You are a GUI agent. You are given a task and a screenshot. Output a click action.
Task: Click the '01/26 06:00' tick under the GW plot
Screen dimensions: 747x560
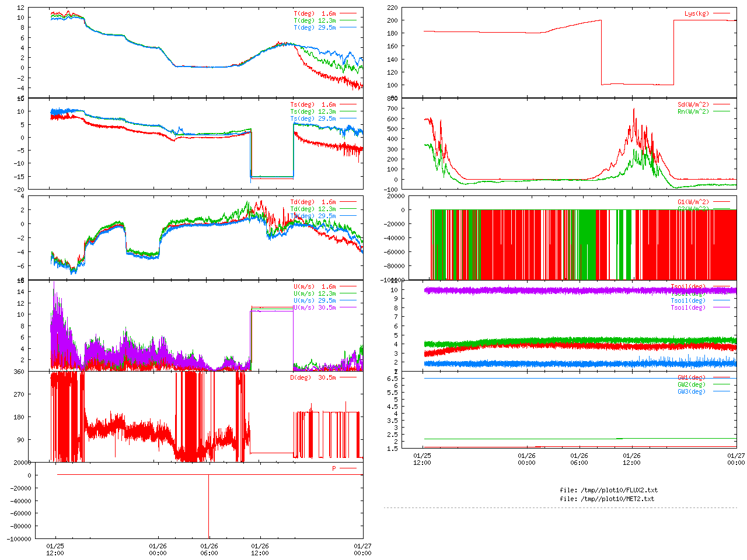click(x=579, y=459)
